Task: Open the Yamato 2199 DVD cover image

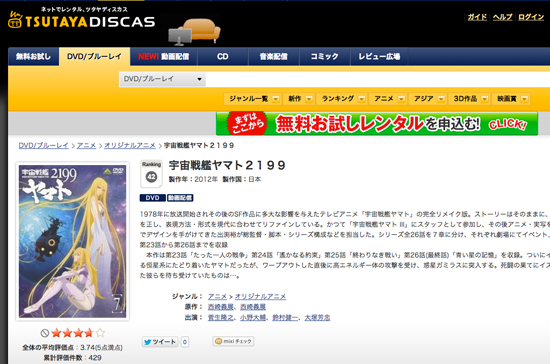Action: pos(73,241)
